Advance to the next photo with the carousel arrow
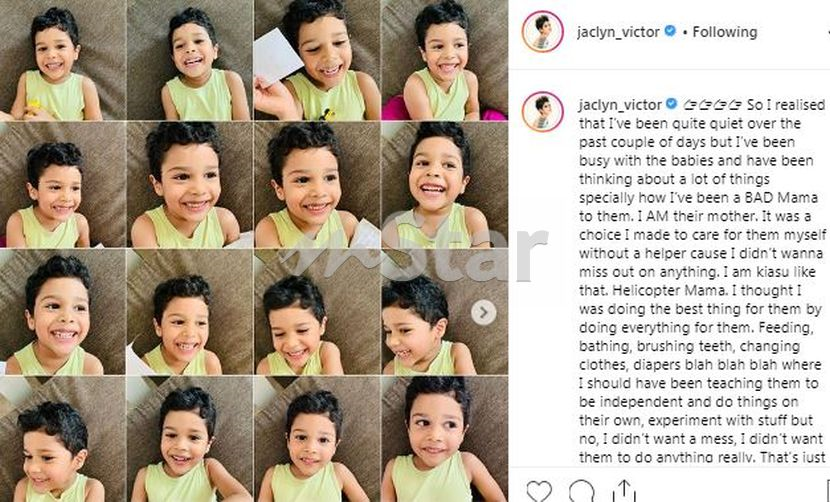 point(484,312)
